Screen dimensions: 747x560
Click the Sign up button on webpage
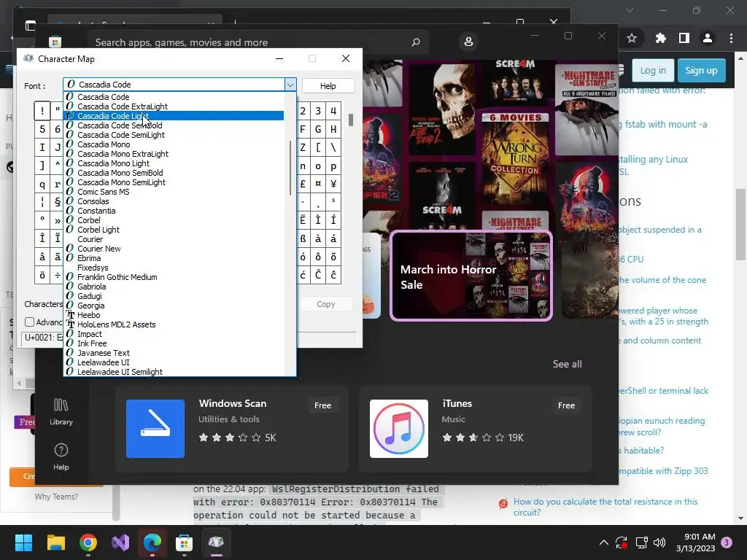[701, 71]
